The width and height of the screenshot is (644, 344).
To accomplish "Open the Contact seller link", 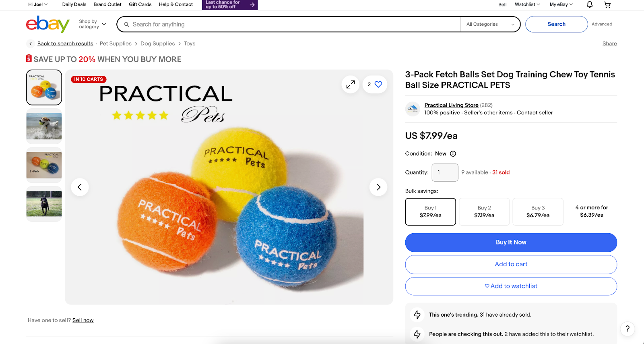I will point(535,112).
